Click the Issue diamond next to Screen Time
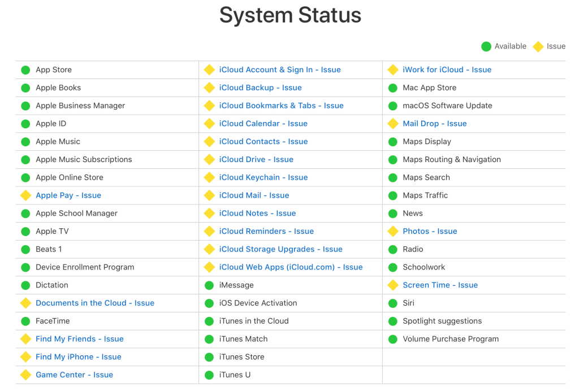579x392 pixels. click(393, 285)
